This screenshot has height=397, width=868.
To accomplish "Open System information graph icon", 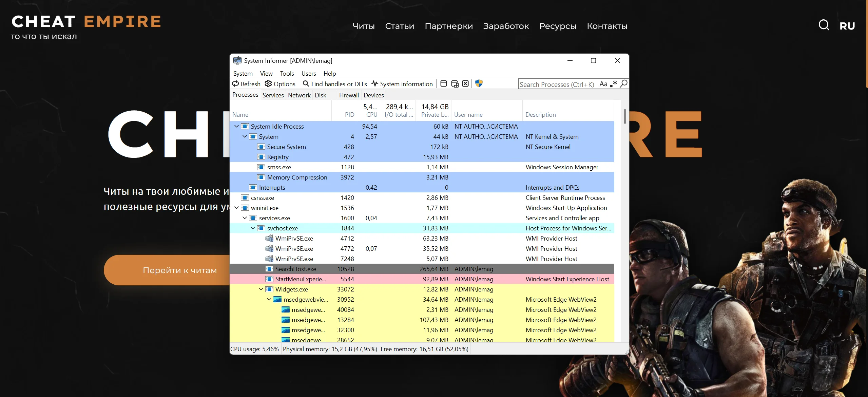I will (x=375, y=84).
